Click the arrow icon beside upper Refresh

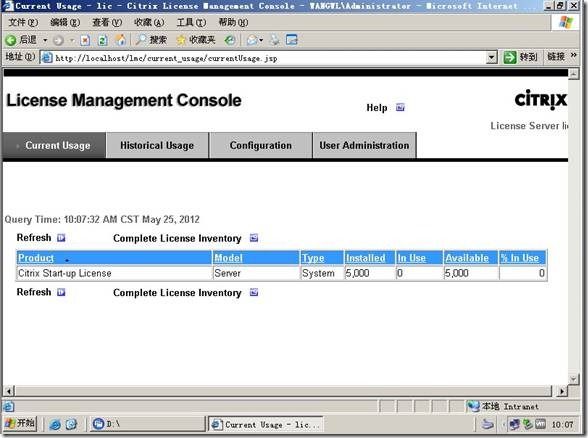(61, 238)
